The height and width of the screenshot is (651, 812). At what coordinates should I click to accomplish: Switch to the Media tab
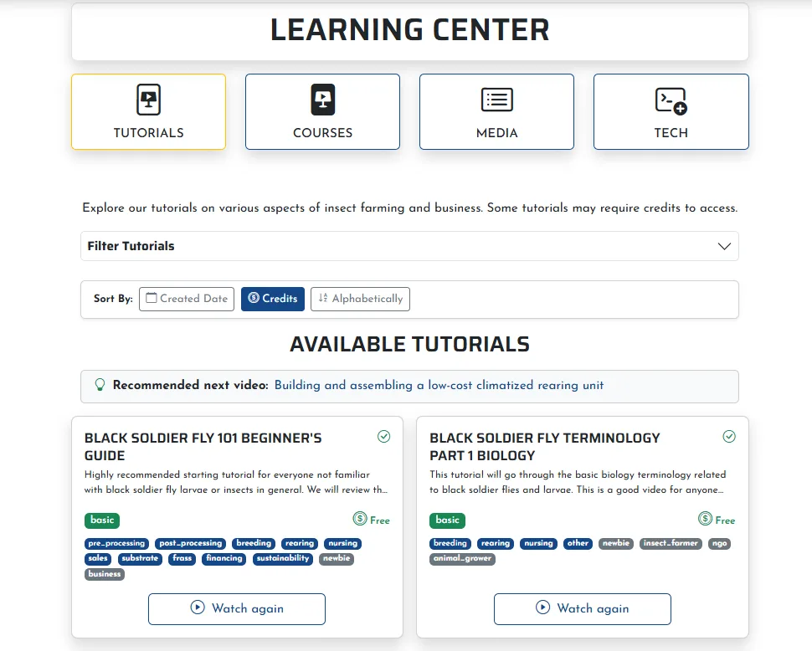tap(496, 111)
